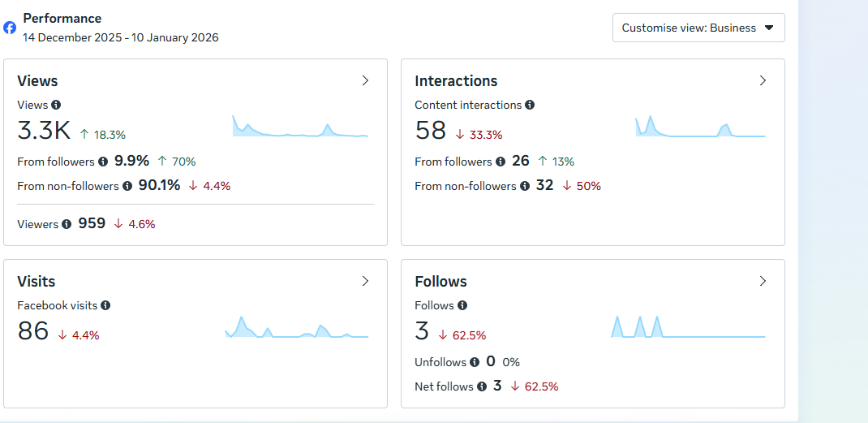Image resolution: width=868 pixels, height=423 pixels.
Task: Click the info icon next to Views metric
Action: coord(56,105)
